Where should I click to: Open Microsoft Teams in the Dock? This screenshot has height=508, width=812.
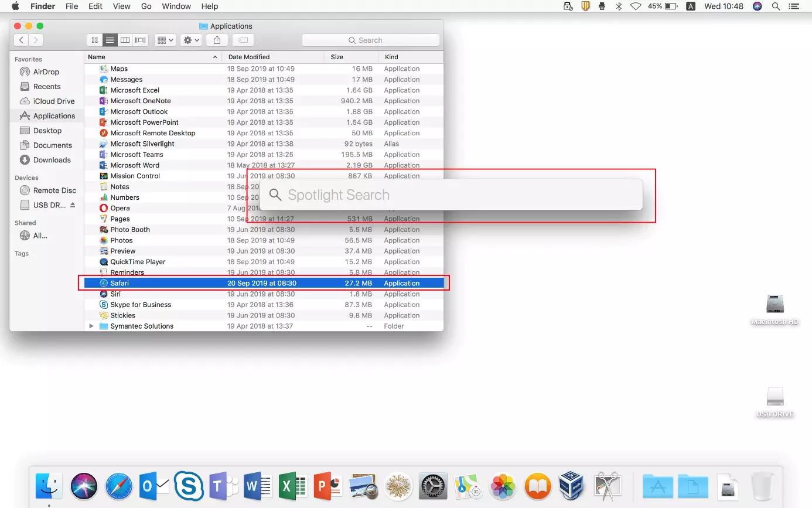click(224, 486)
